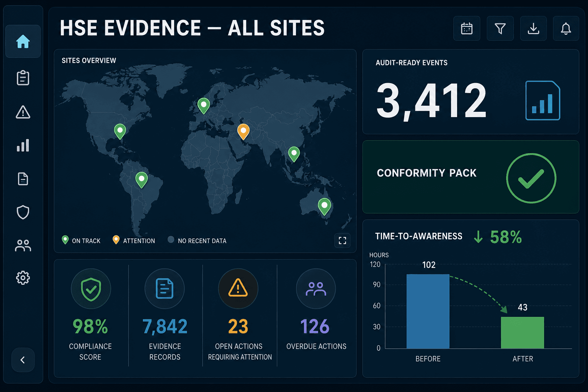Image resolution: width=588 pixels, height=392 pixels.
Task: Click the On Track legend entry
Action: (81, 240)
